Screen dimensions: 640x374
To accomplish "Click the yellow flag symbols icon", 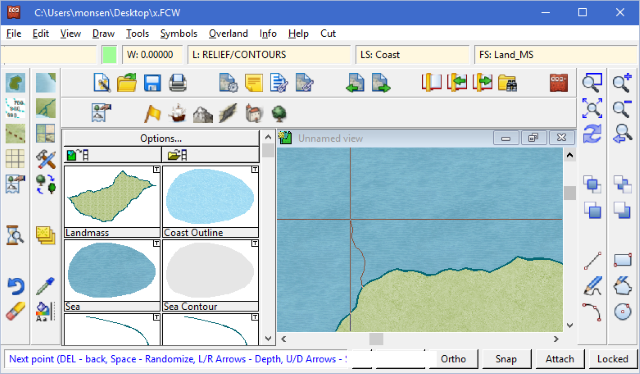I will coord(152,114).
